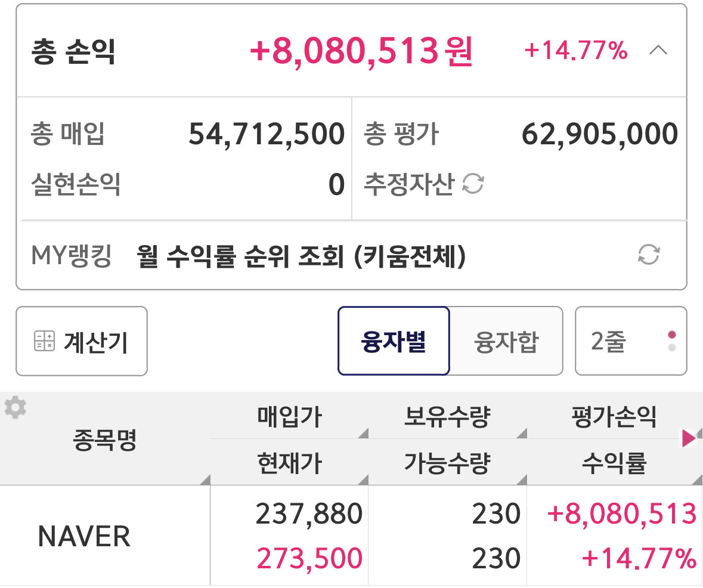
Task: Collapse the 총 손익 summary with the chevron
Action: tap(658, 50)
